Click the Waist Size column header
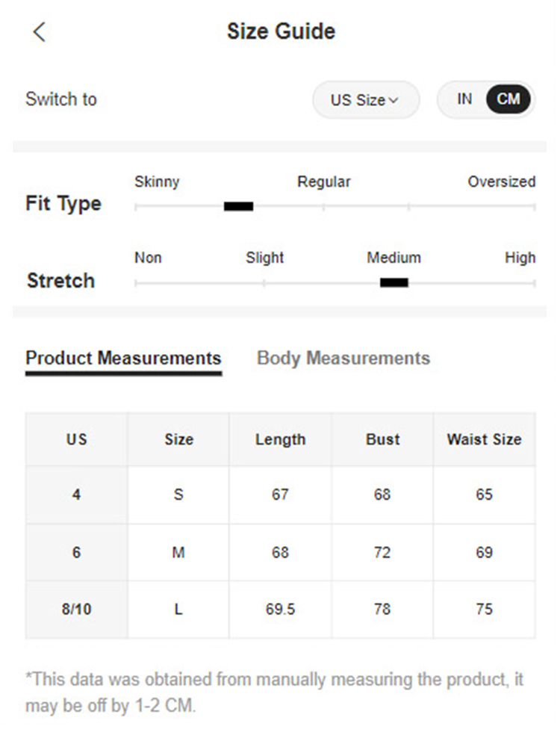Viewport: 560px width, 747px height. pos(484,439)
